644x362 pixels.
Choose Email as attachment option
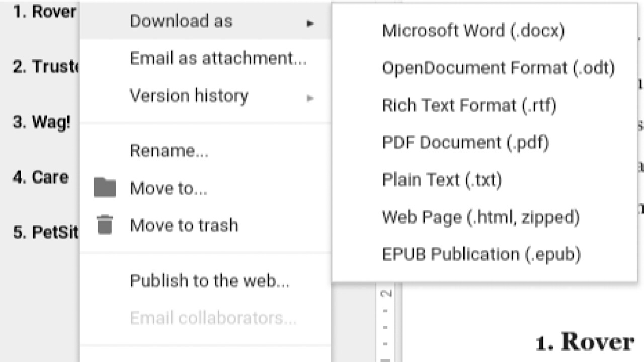(218, 59)
